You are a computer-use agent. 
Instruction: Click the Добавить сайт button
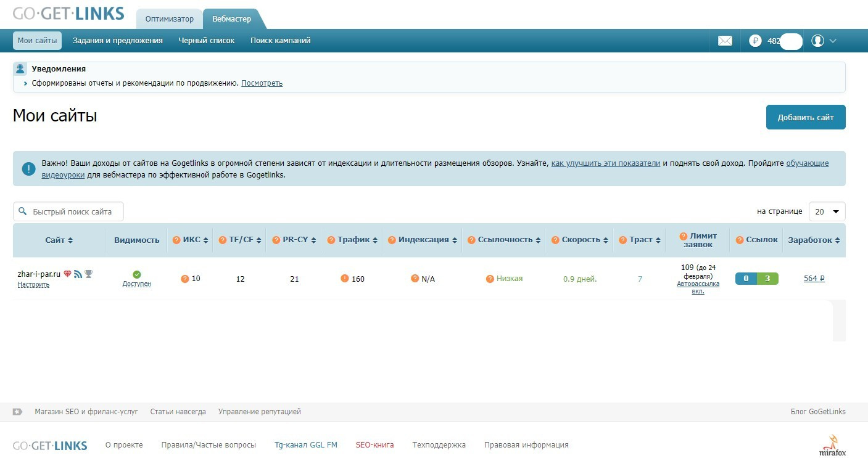[x=806, y=117]
